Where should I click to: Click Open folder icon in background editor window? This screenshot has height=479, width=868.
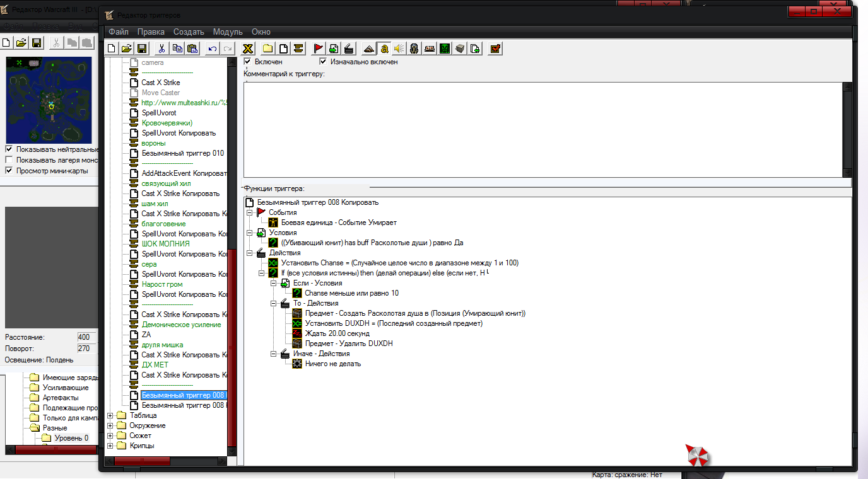click(x=21, y=43)
